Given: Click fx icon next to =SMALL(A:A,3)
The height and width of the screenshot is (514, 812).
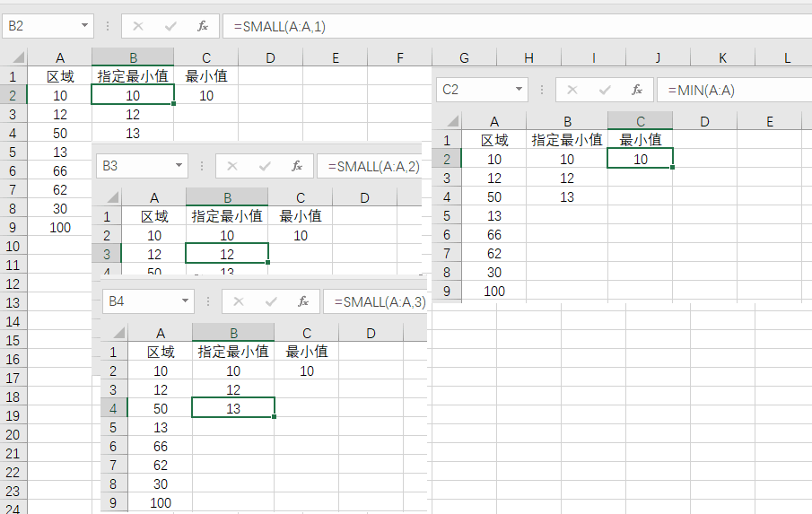Looking at the screenshot, I should [x=303, y=301].
